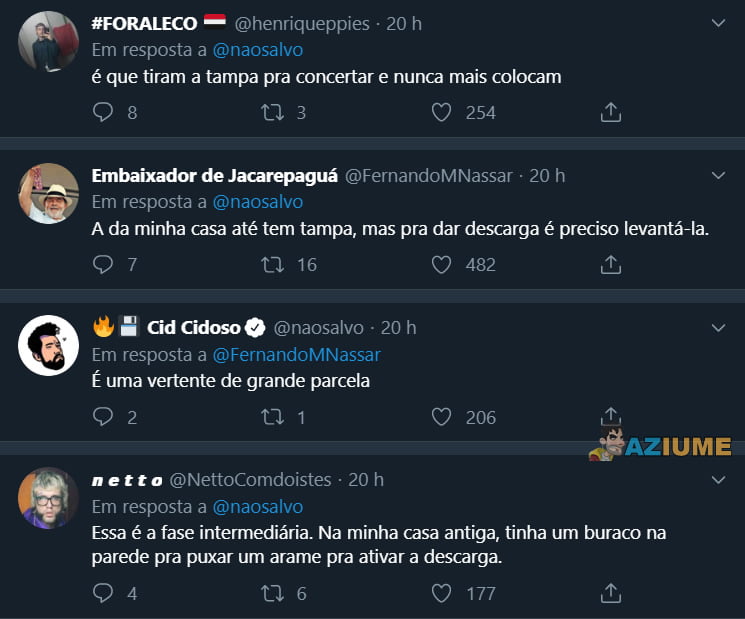
Task: Like Embaixador de Jacarepaguá's tweet
Action: (x=441, y=265)
